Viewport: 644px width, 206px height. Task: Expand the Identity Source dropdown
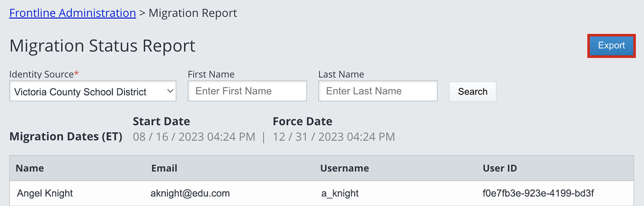coord(93,91)
